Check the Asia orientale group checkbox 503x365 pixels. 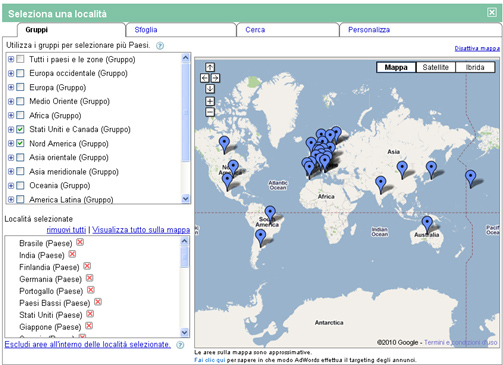(20, 157)
